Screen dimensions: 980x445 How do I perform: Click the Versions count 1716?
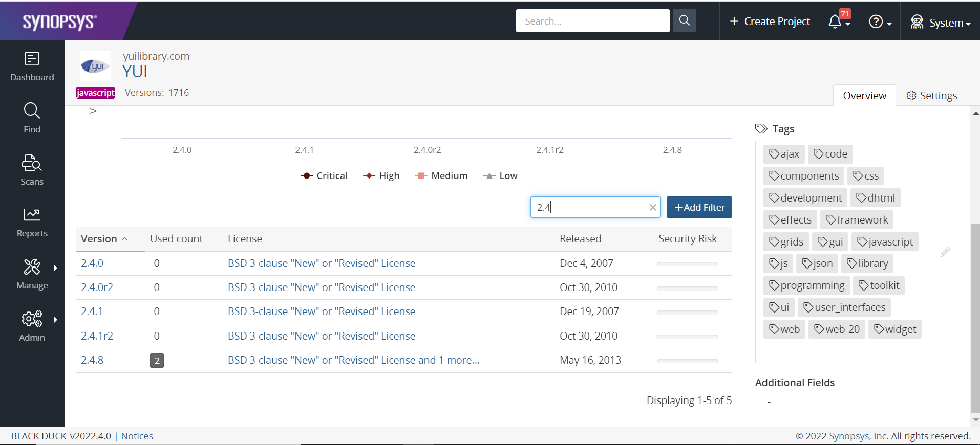click(179, 93)
